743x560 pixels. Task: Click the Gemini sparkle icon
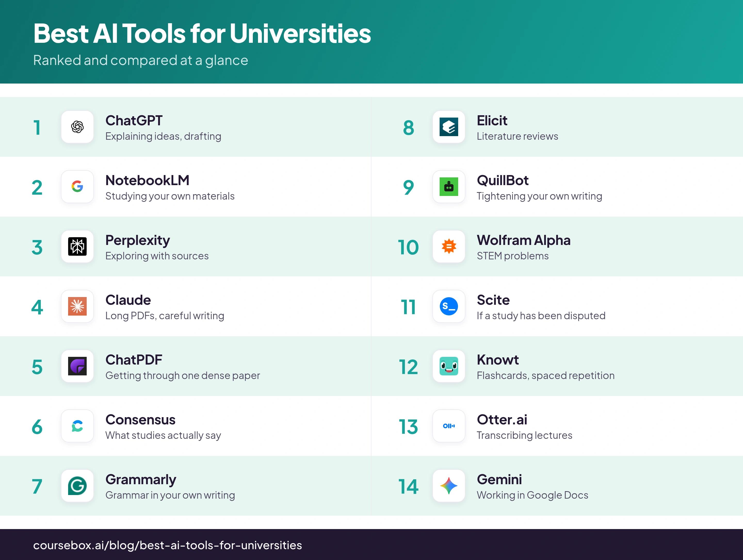click(x=449, y=486)
